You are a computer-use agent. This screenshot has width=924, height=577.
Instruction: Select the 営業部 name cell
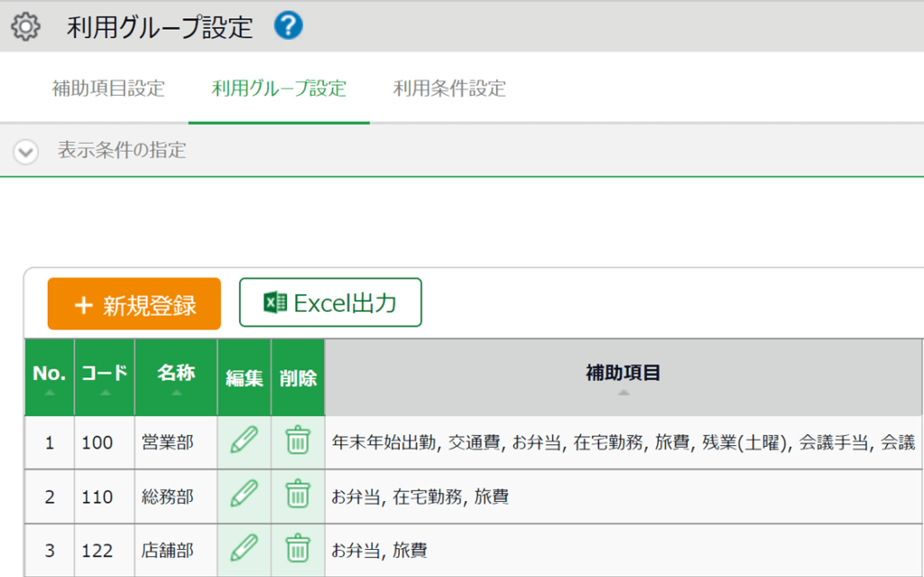(167, 442)
